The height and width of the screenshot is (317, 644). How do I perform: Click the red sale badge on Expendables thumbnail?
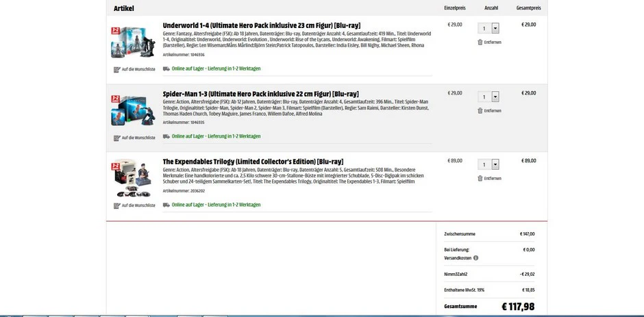pos(115,166)
